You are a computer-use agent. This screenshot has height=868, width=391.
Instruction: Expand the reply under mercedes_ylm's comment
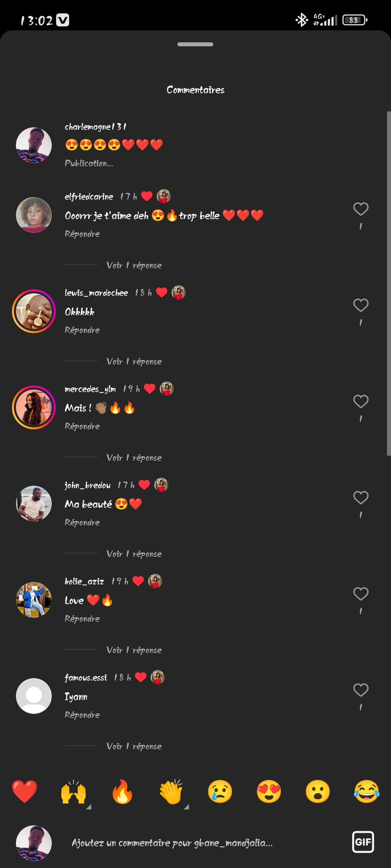(134, 458)
